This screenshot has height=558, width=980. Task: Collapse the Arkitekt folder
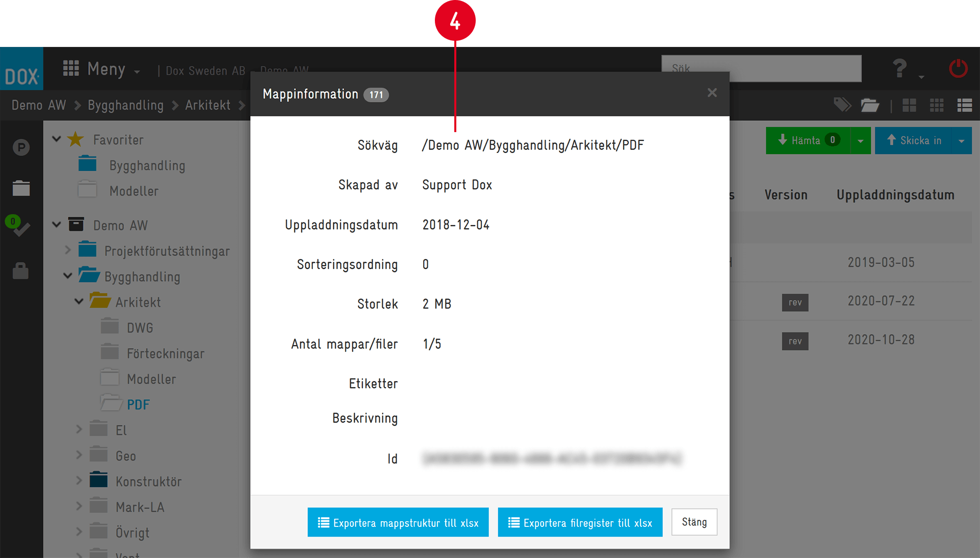pyautogui.click(x=79, y=301)
